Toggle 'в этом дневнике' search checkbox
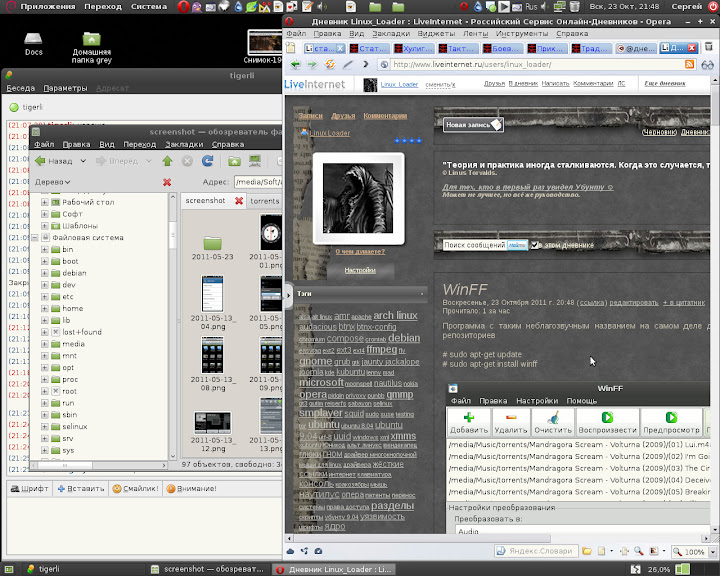Screen dimensions: 720x576 click(534, 245)
